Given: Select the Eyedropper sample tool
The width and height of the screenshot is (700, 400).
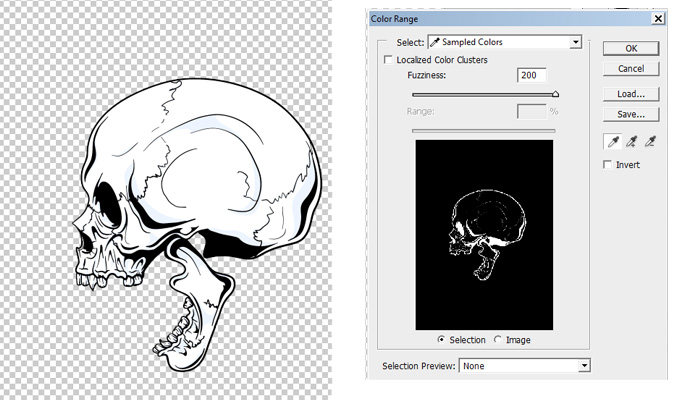Looking at the screenshot, I should [613, 142].
